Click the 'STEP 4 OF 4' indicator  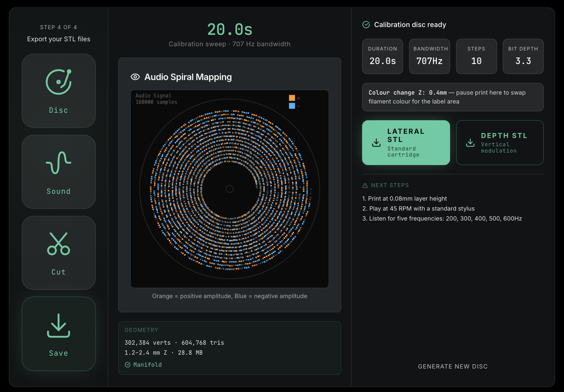[59, 27]
